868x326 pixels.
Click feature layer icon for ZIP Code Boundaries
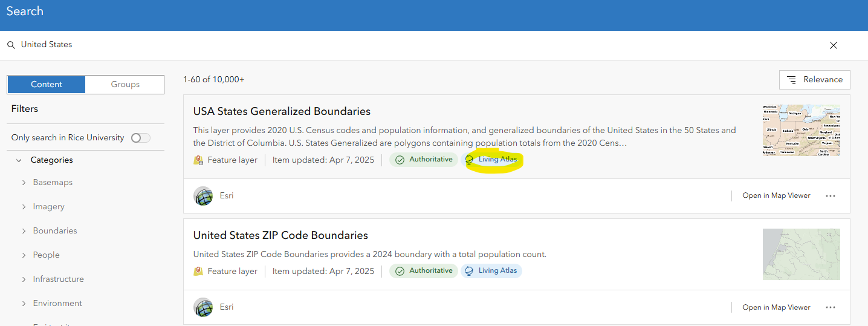tap(198, 272)
